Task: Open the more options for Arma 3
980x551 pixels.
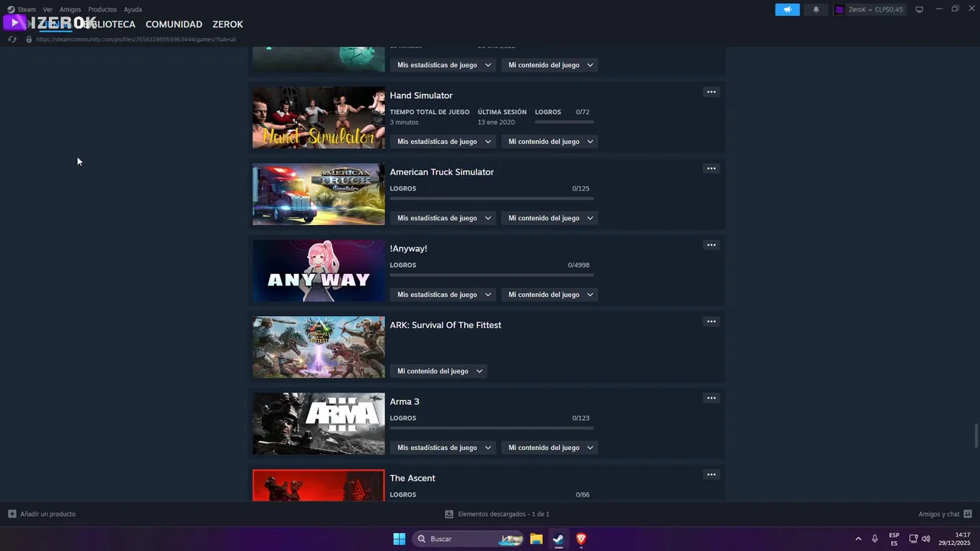Action: 711,398
